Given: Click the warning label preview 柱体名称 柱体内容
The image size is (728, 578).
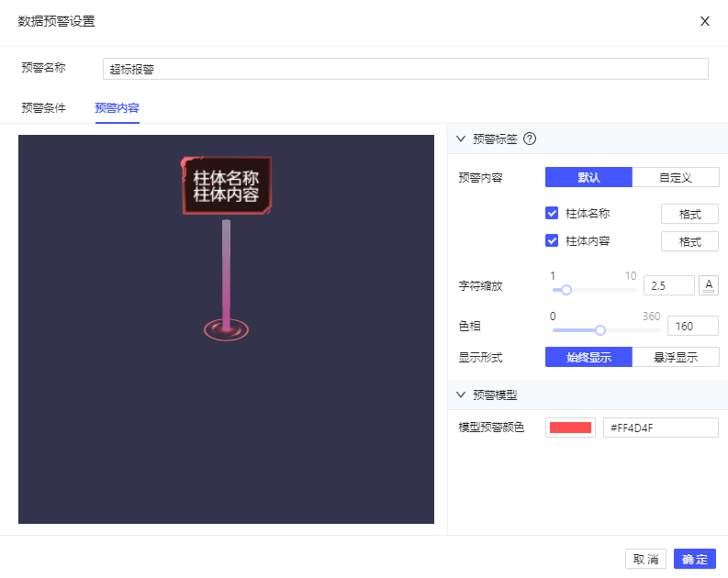Looking at the screenshot, I should click(x=226, y=185).
